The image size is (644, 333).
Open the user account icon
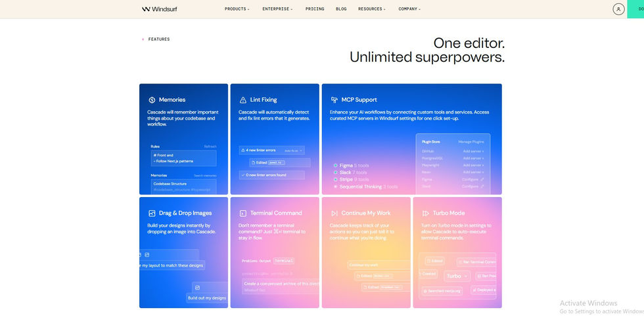point(618,9)
